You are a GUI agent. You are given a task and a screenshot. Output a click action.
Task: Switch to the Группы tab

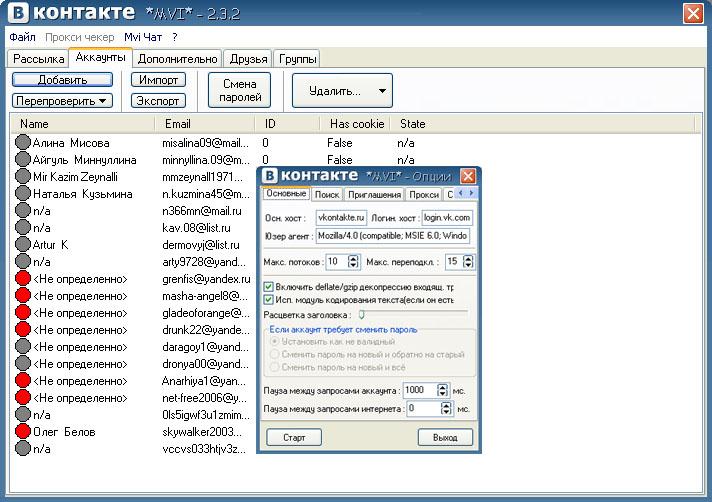[297, 59]
